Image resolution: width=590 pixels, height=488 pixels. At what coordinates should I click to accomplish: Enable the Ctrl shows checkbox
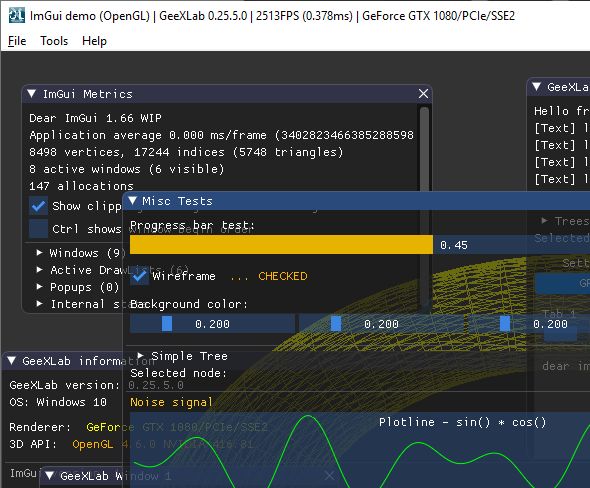[x=38, y=229]
